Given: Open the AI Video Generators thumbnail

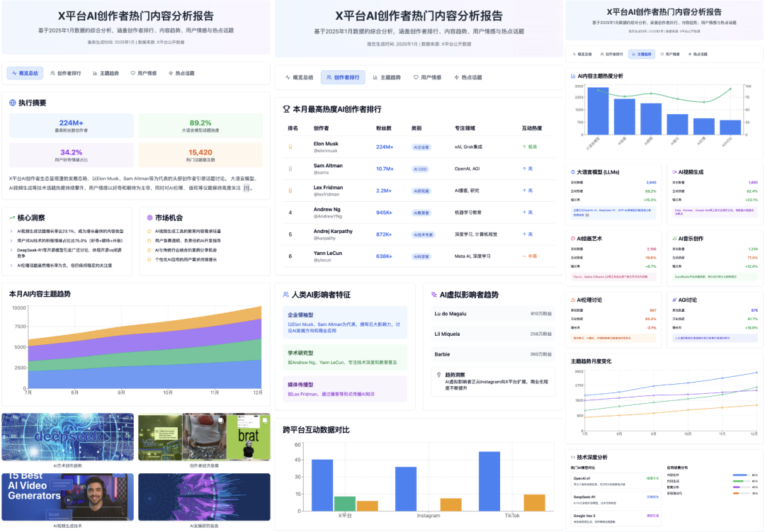Looking at the screenshot, I should click(68, 497).
